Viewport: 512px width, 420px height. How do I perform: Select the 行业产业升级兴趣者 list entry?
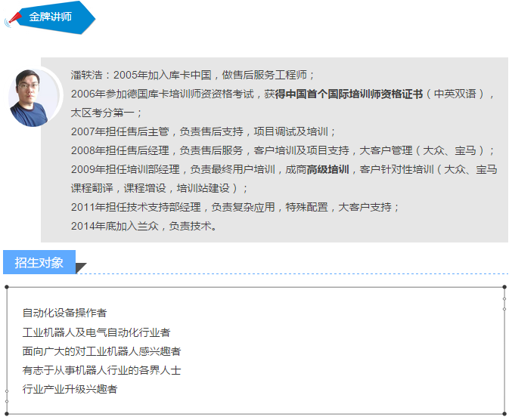pyautogui.click(x=70, y=389)
